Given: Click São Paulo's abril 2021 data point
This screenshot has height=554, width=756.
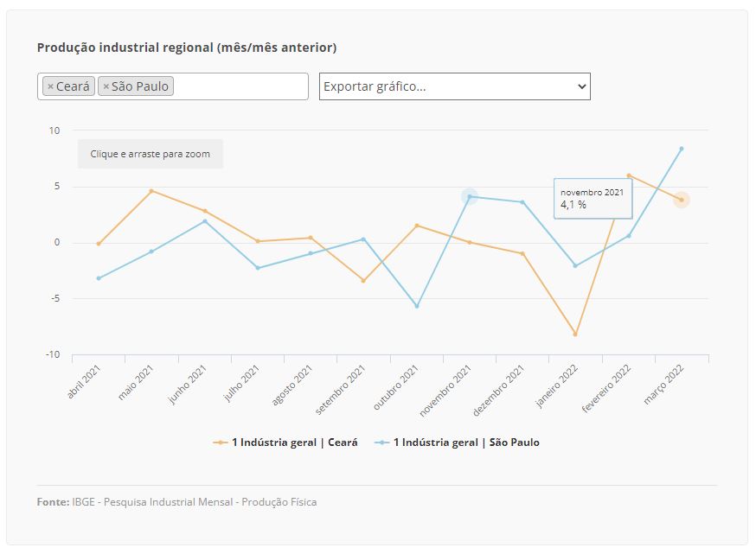Looking at the screenshot, I should coord(99,278).
